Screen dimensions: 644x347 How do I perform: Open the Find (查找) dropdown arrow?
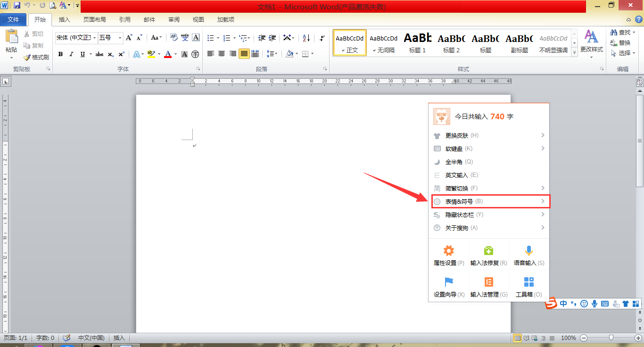633,33
